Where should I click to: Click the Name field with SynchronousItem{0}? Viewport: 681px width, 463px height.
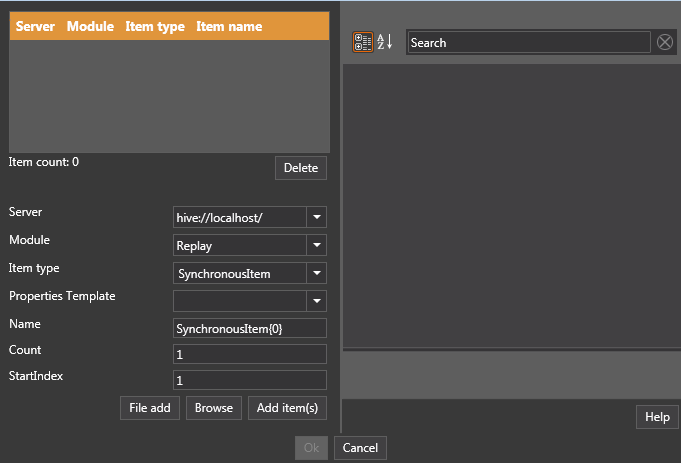(x=249, y=328)
